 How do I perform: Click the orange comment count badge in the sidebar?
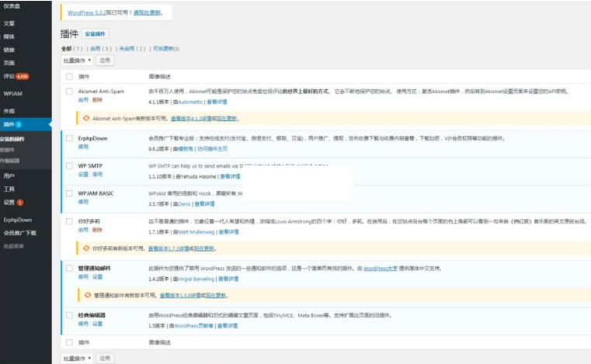(x=23, y=77)
